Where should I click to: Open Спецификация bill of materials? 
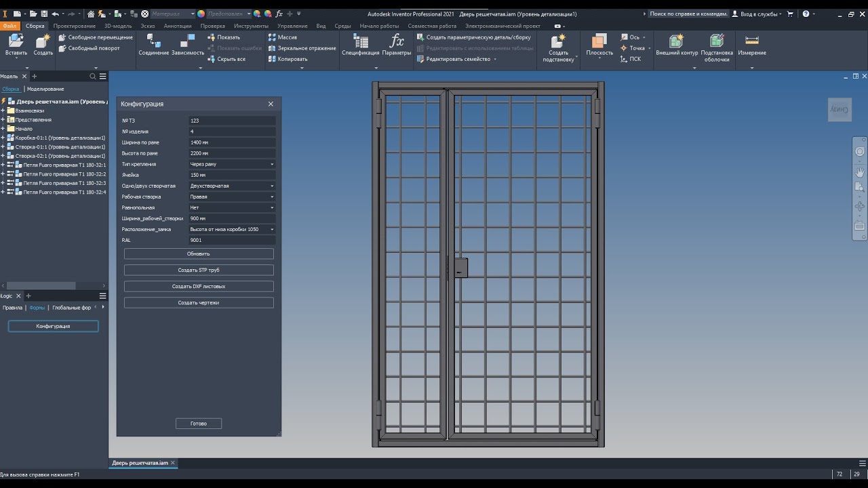click(360, 45)
